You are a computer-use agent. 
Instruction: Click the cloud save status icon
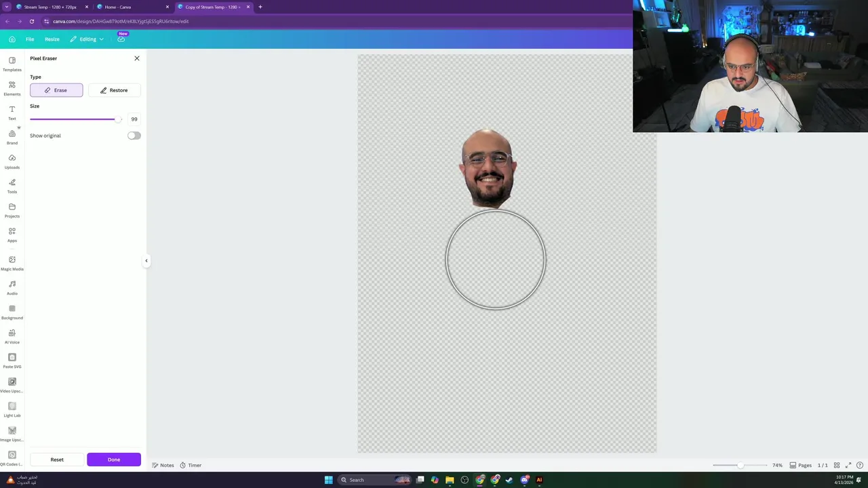[121, 39]
